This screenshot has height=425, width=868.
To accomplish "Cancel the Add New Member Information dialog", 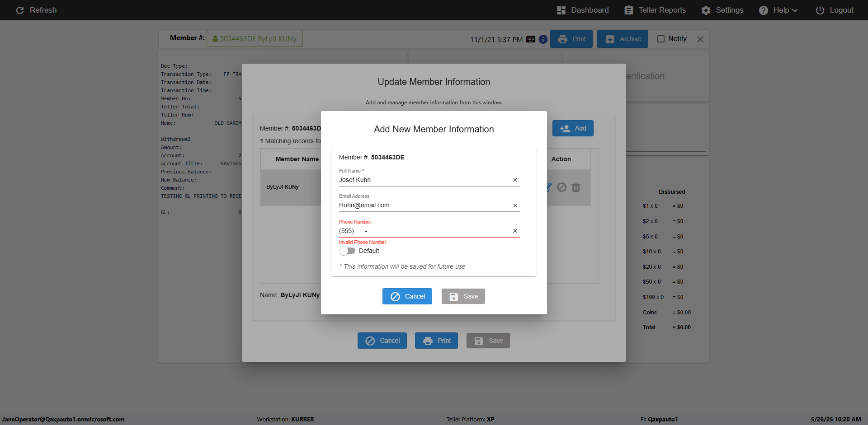I will point(407,296).
